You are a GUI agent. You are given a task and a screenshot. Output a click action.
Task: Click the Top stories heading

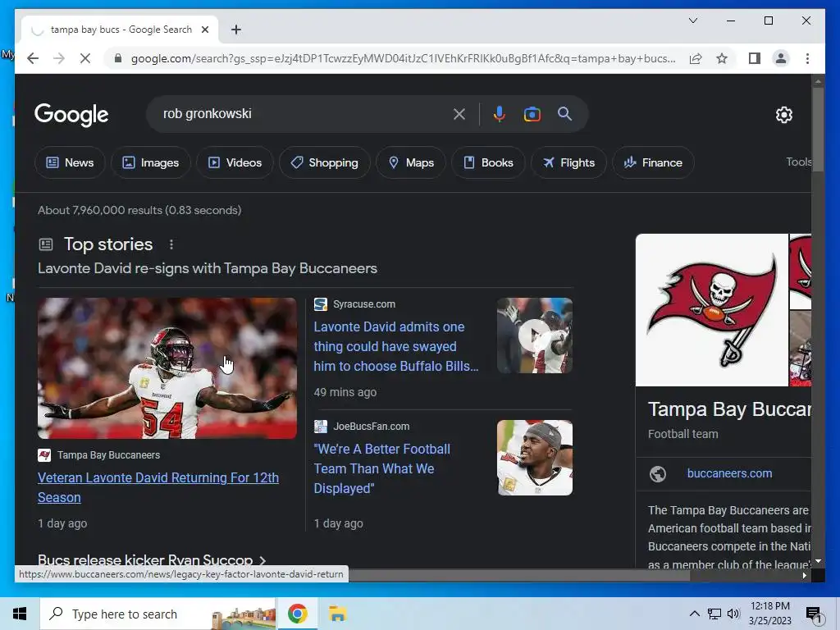(x=108, y=244)
